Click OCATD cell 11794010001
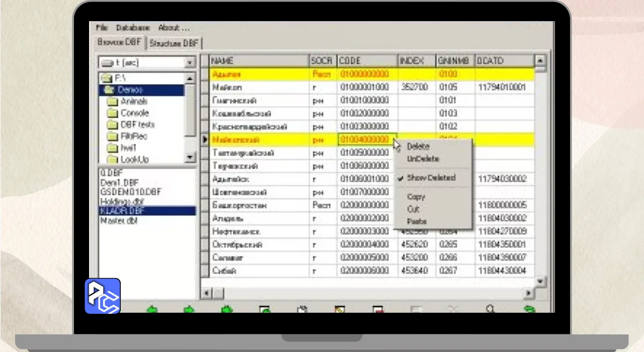Screen dimensions: 644x352 [504, 87]
